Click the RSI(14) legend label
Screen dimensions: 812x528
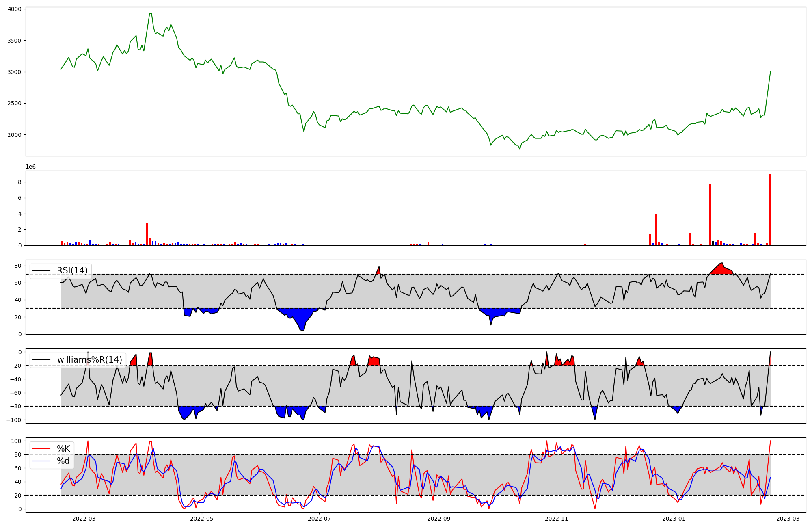pyautogui.click(x=72, y=270)
